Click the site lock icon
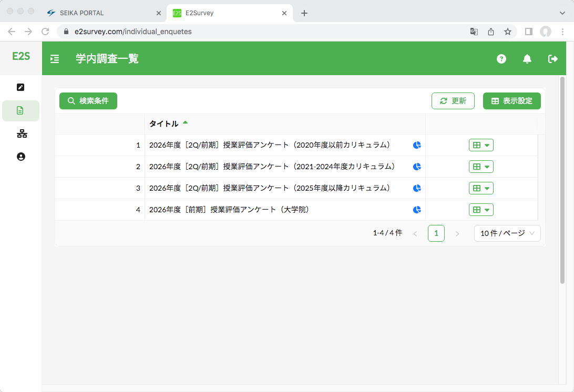The height and width of the screenshot is (392, 574). [66, 32]
